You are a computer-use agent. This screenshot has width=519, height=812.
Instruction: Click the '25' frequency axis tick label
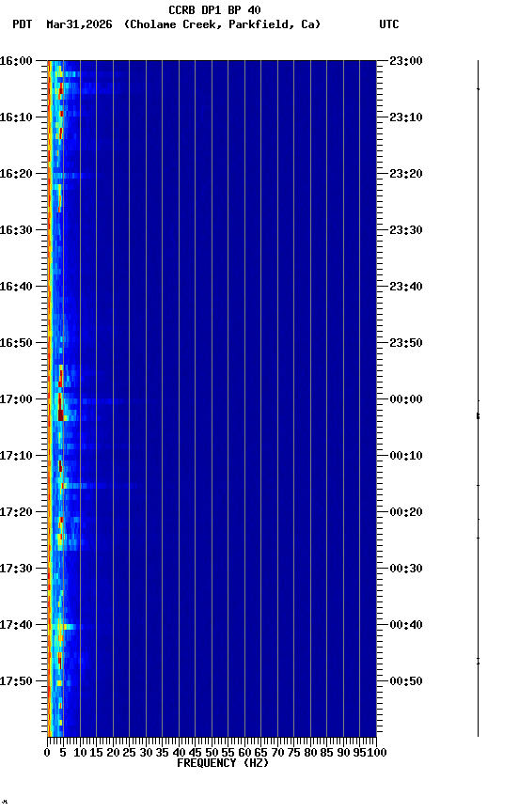(130, 754)
